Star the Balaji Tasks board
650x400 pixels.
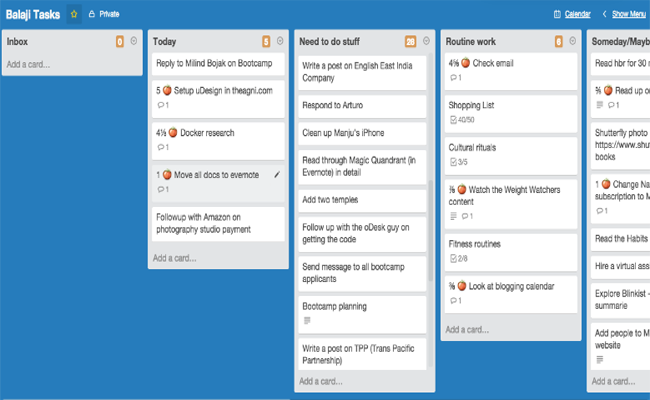click(74, 14)
